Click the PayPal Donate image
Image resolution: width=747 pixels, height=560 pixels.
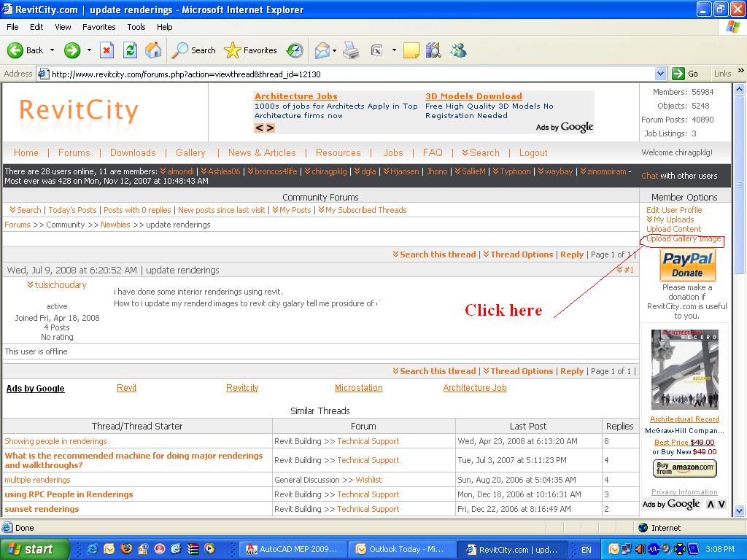(687, 265)
